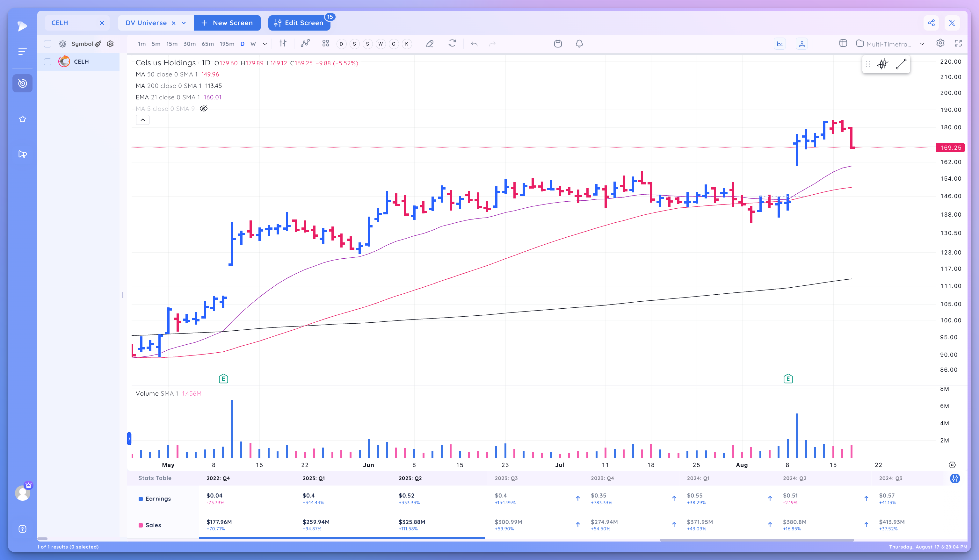Open the calendar icon in toolbar
This screenshot has width=979, height=560.
(558, 43)
